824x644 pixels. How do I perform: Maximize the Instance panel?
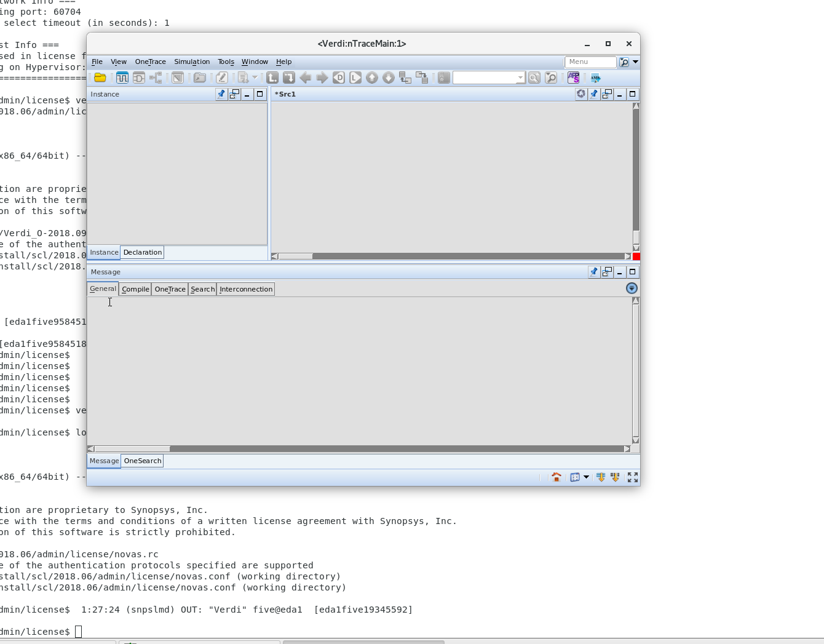tap(260, 94)
